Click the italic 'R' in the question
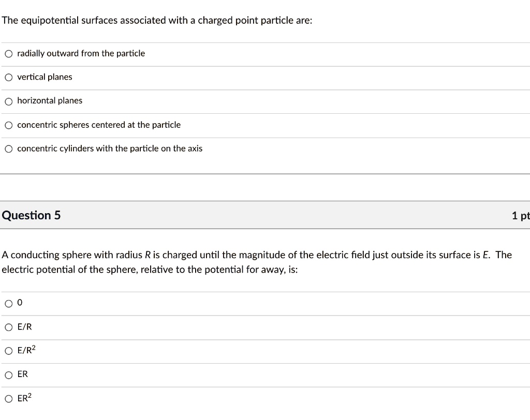 click(x=148, y=255)
